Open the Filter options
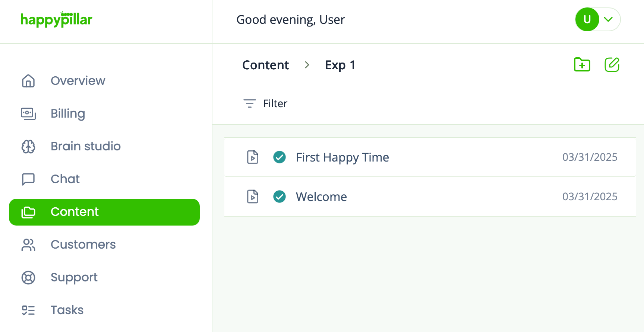644x332 pixels. tap(275, 103)
